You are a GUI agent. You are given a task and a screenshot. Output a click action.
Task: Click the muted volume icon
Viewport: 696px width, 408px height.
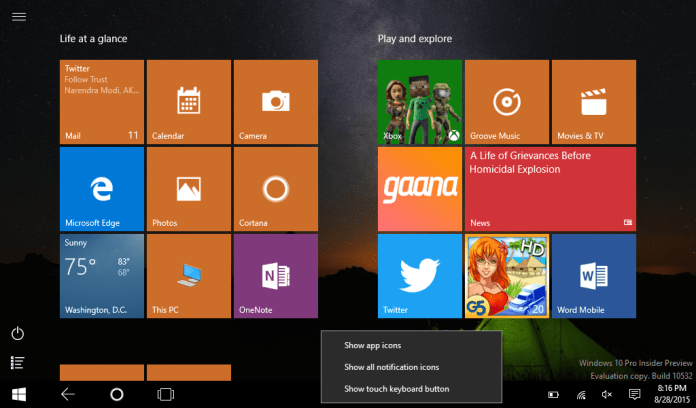[x=607, y=394]
